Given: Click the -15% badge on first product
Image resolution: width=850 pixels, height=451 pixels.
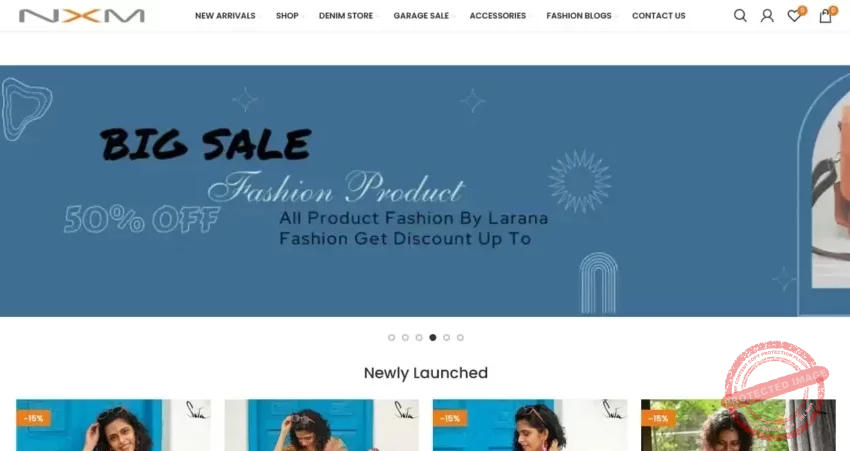Looking at the screenshot, I should pos(34,418).
